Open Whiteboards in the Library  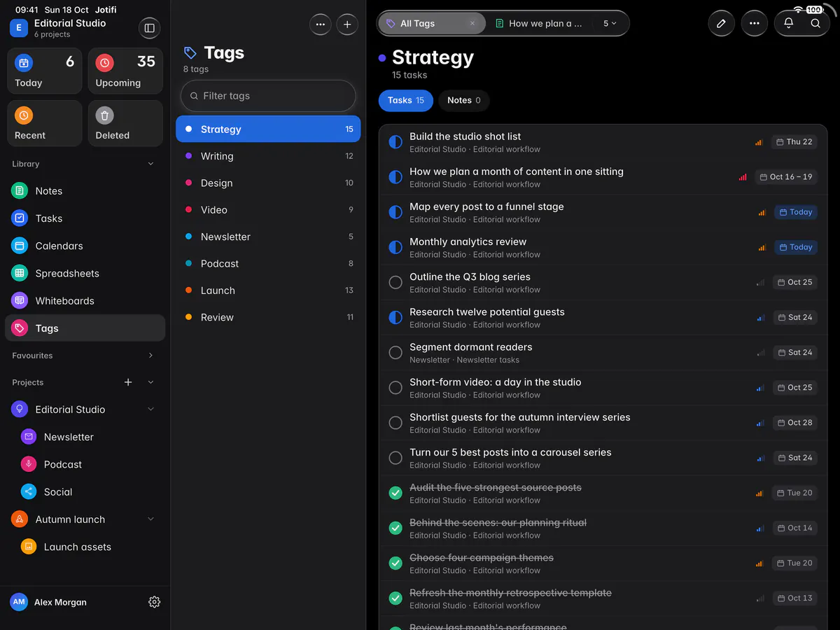[85, 301]
